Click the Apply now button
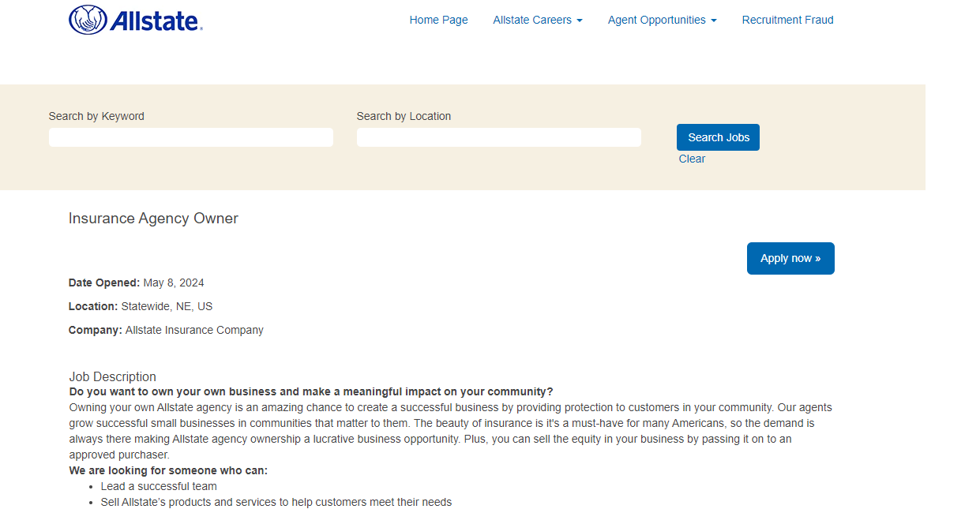980x509 pixels. click(x=790, y=258)
